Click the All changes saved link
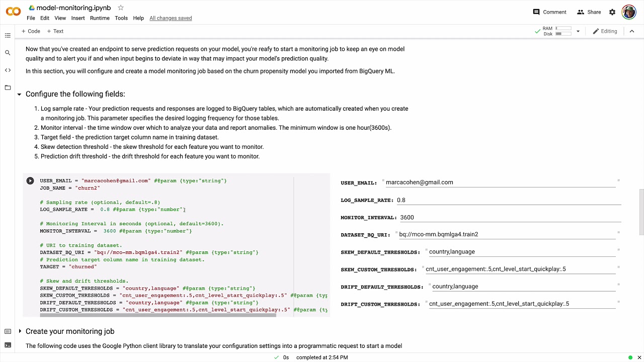Viewport: 644px width, 362px height. tap(171, 18)
